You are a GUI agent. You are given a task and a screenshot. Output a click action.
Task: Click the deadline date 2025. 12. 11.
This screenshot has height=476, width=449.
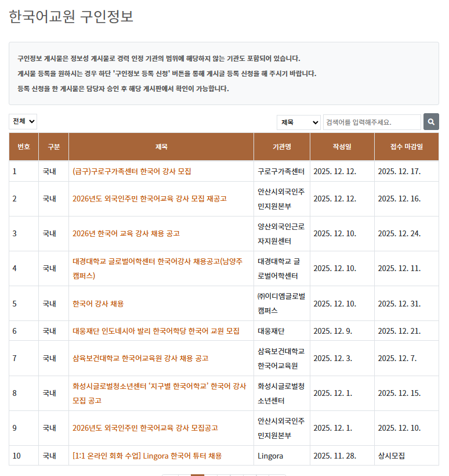pos(399,269)
